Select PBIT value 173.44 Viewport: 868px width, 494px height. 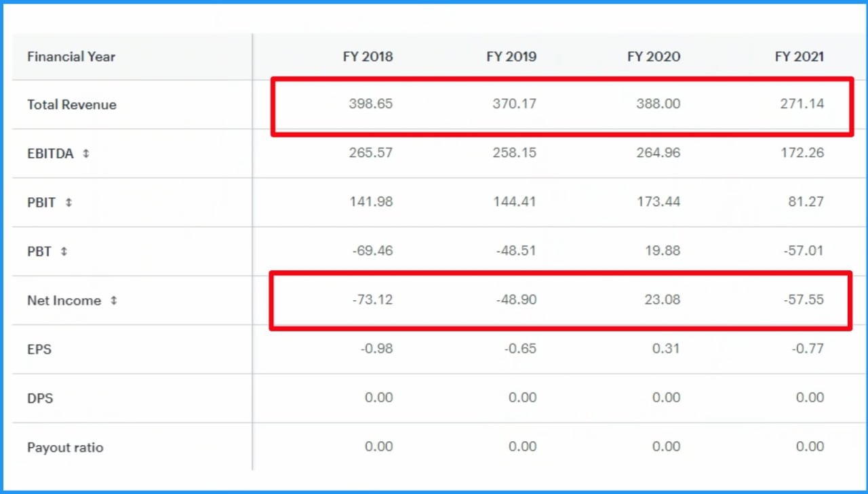658,202
